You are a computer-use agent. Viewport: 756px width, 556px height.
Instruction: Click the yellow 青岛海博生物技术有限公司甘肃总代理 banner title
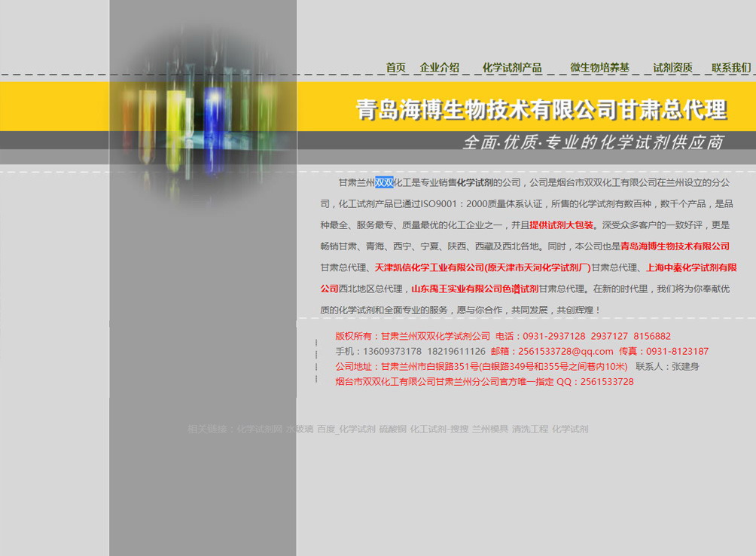541,110
